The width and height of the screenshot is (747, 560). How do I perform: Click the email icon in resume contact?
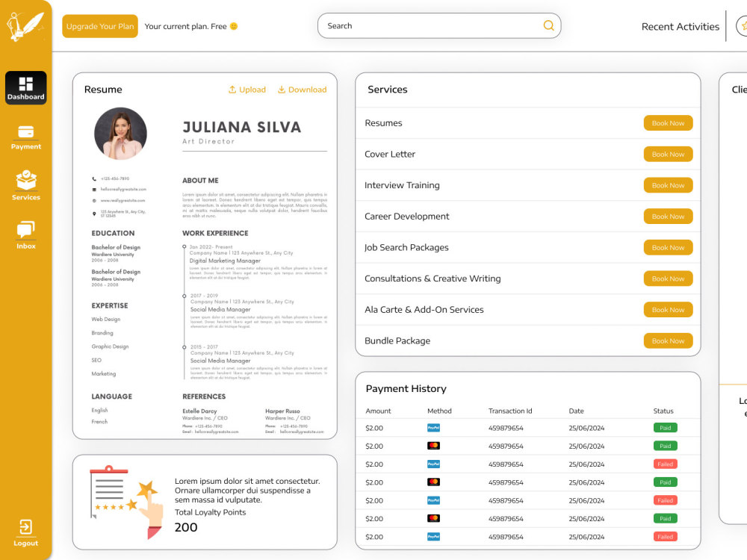94,190
